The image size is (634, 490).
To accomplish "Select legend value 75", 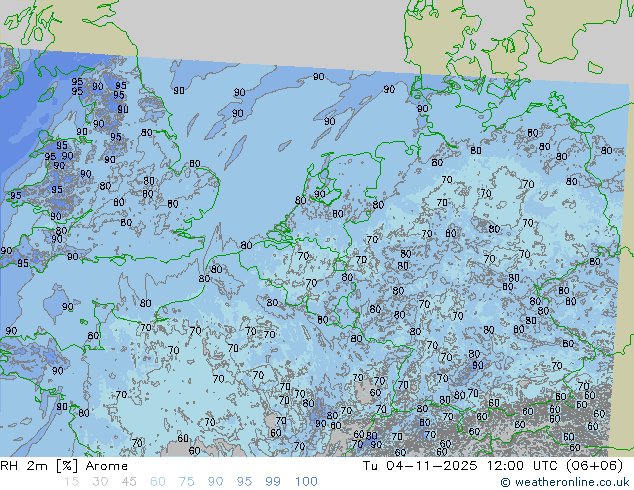I will tap(186, 482).
